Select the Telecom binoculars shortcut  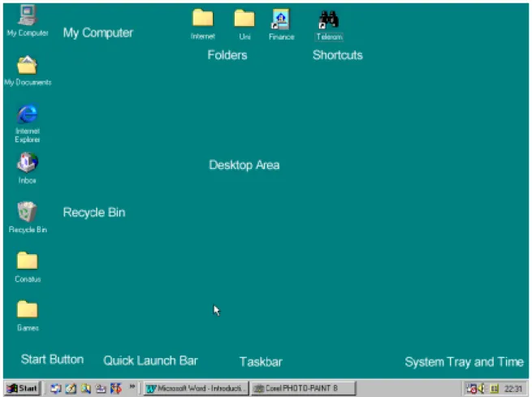(x=329, y=26)
